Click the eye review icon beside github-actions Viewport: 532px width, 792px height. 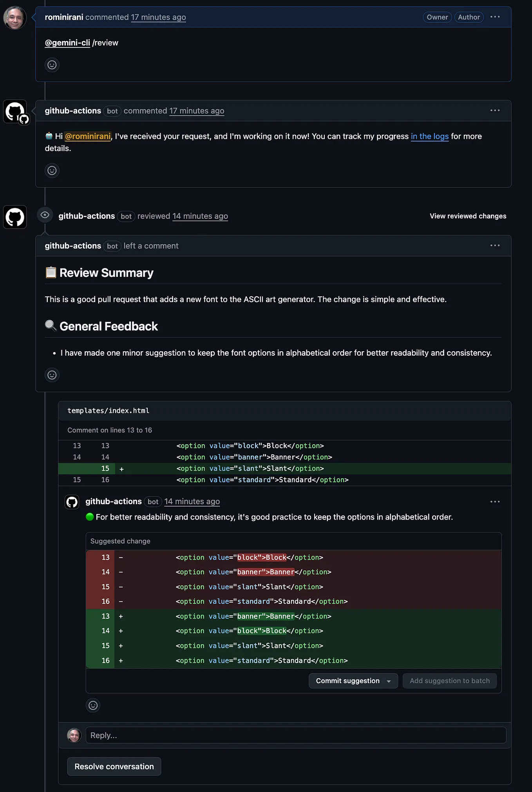45,215
